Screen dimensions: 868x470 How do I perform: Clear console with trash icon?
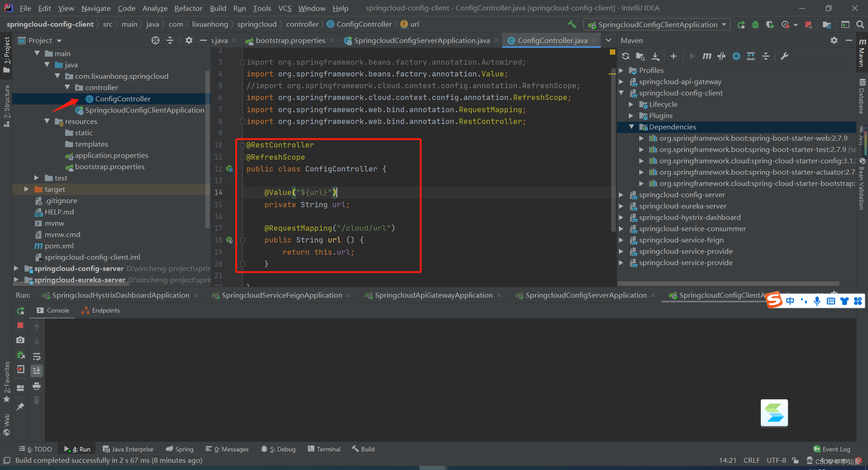tap(37, 400)
